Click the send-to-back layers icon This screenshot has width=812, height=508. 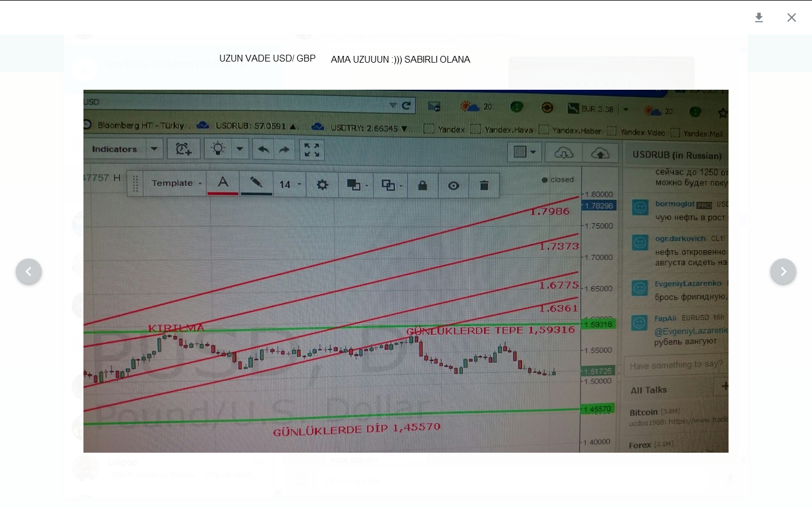390,185
